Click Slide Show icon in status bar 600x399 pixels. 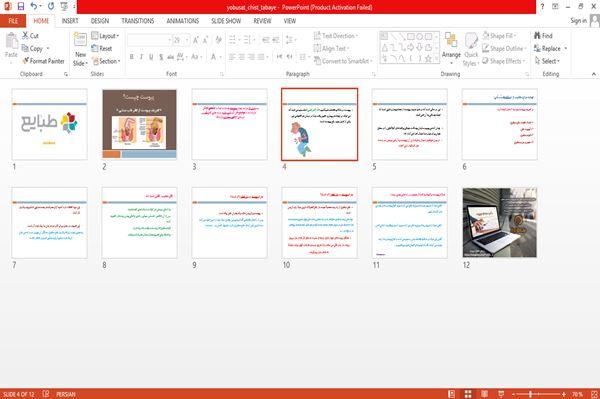pos(501,394)
